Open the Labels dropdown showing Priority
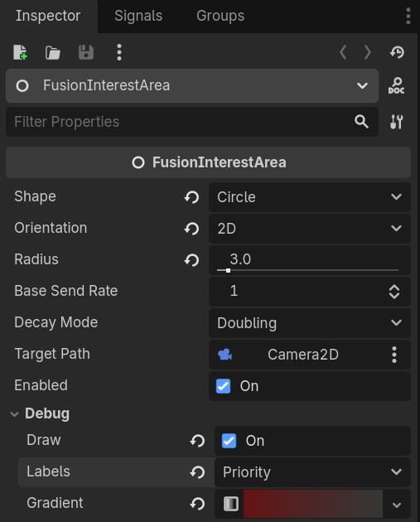This screenshot has width=420, height=522. point(312,472)
